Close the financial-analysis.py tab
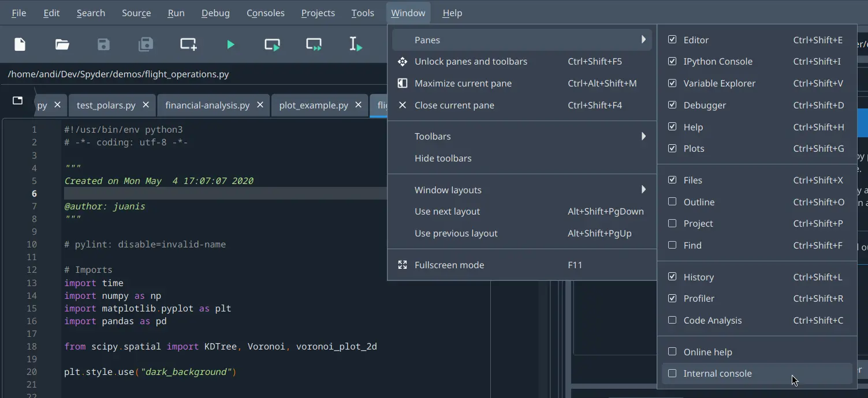This screenshot has height=398, width=868. coord(260,105)
